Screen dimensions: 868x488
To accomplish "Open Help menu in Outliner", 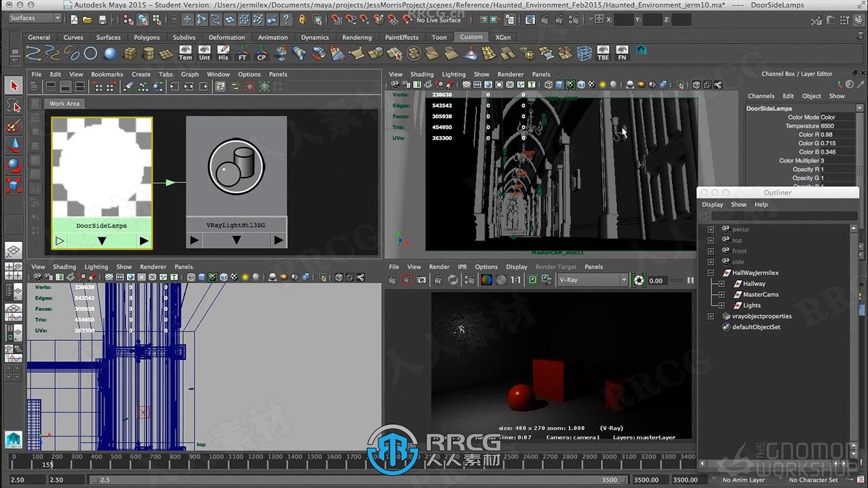I will coord(761,205).
